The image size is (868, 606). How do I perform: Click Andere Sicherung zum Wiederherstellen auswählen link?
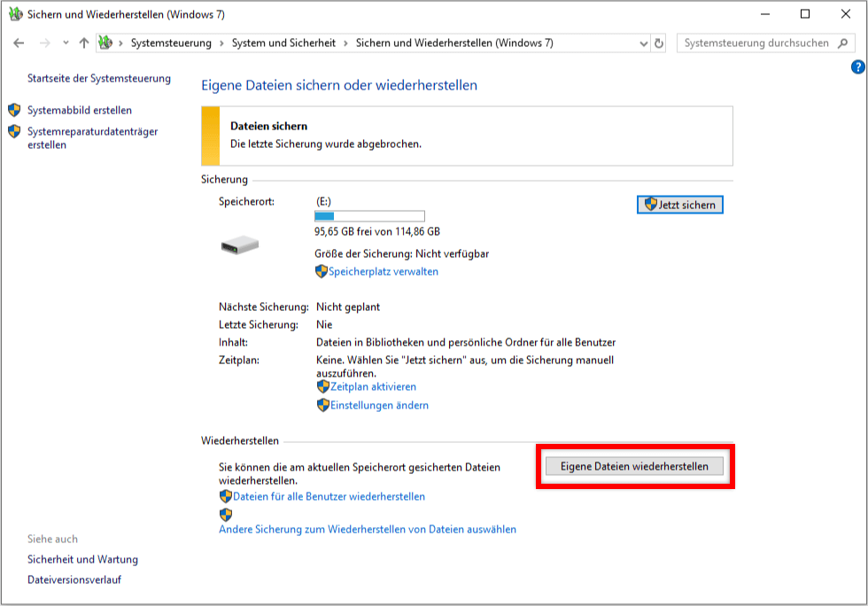pyautogui.click(x=368, y=529)
